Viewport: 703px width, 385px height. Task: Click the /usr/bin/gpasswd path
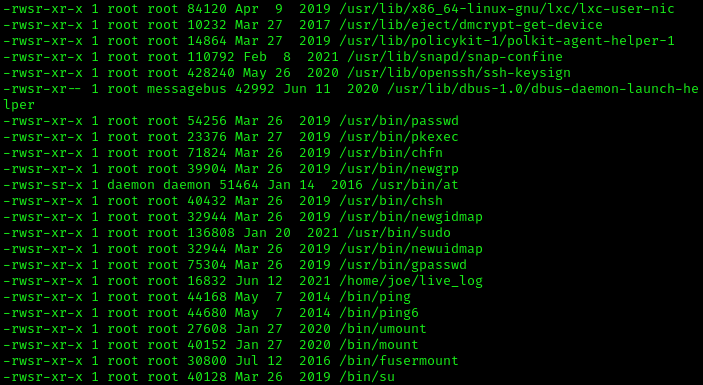point(403,265)
